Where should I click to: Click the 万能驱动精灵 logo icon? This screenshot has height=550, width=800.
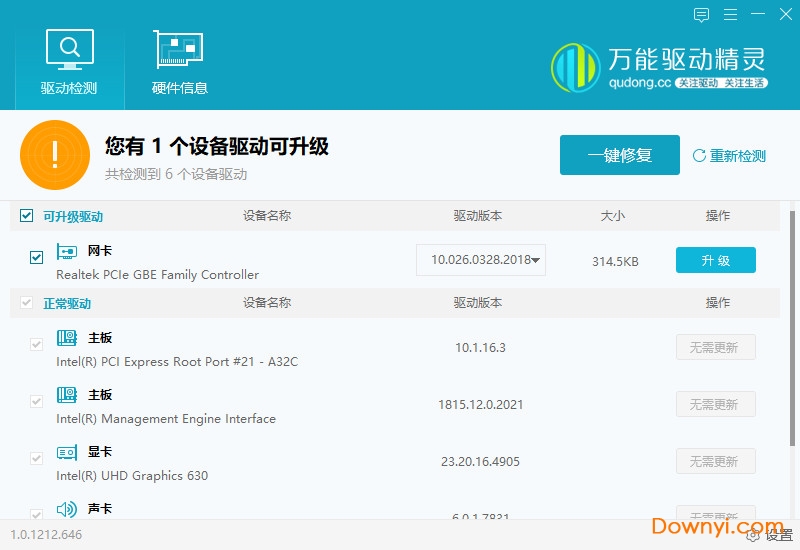577,69
